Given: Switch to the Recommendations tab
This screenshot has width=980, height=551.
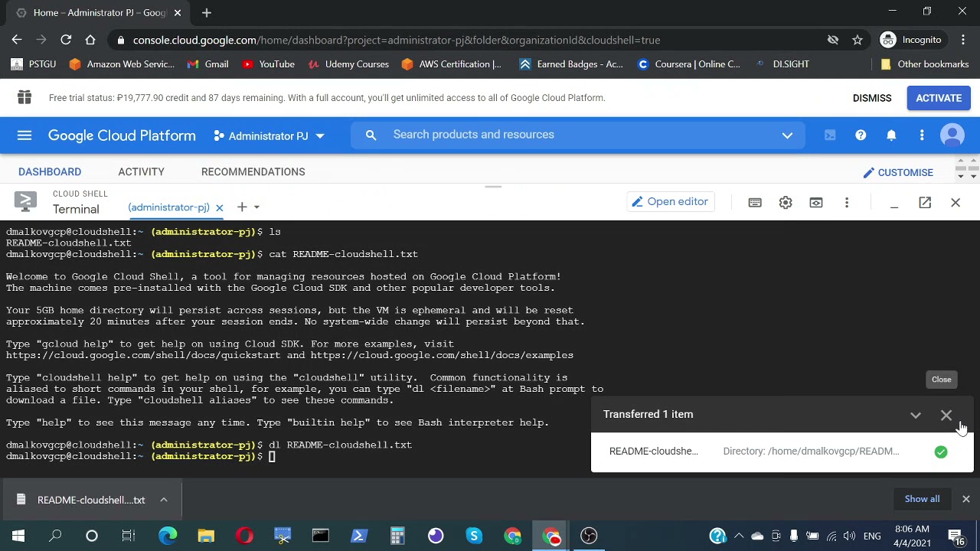Looking at the screenshot, I should point(253,171).
